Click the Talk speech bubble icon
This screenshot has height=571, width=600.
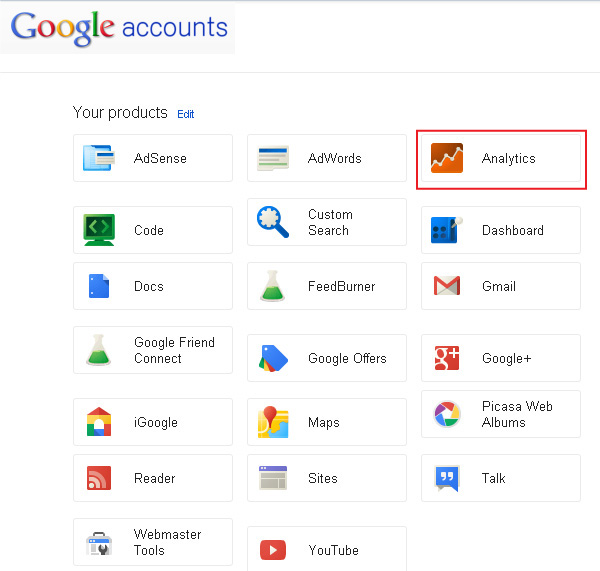(x=447, y=478)
